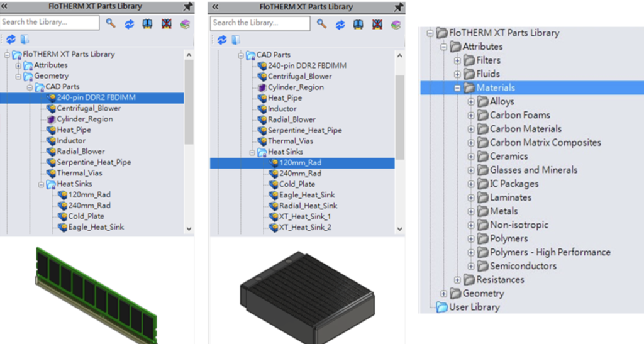Expand Resistances folder in right tree
The image size is (644, 344).
coord(457,280)
